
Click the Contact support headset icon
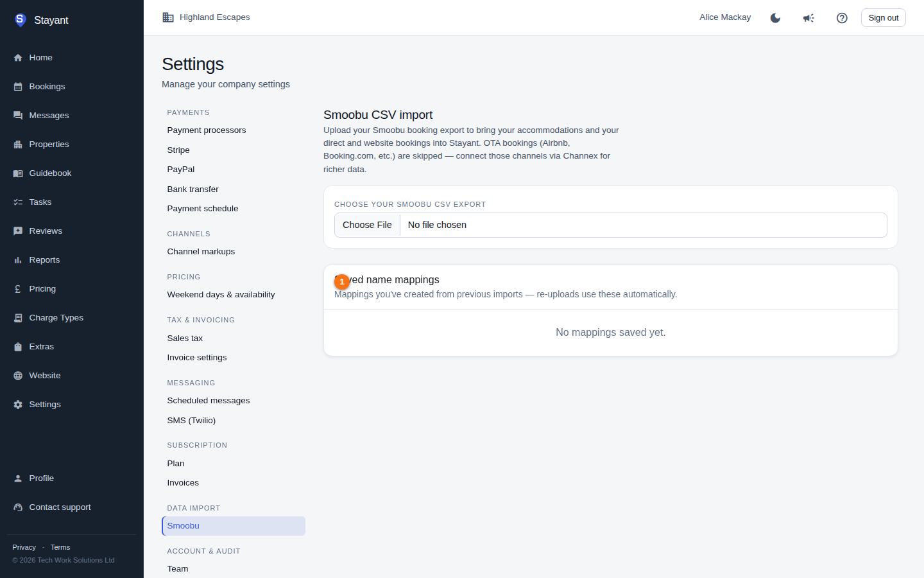click(18, 507)
